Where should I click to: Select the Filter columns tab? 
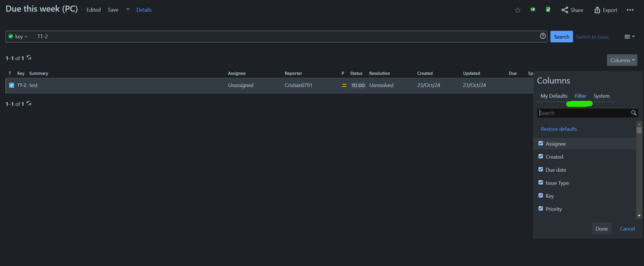tap(580, 96)
